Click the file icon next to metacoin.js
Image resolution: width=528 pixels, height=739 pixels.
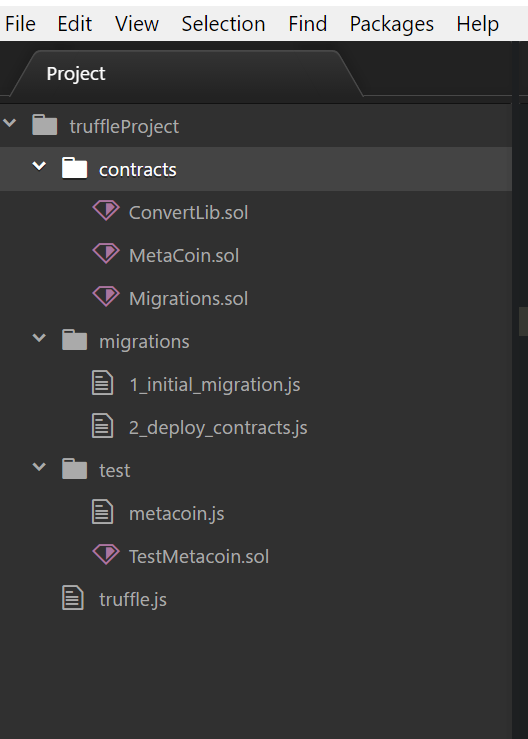[x=102, y=511]
